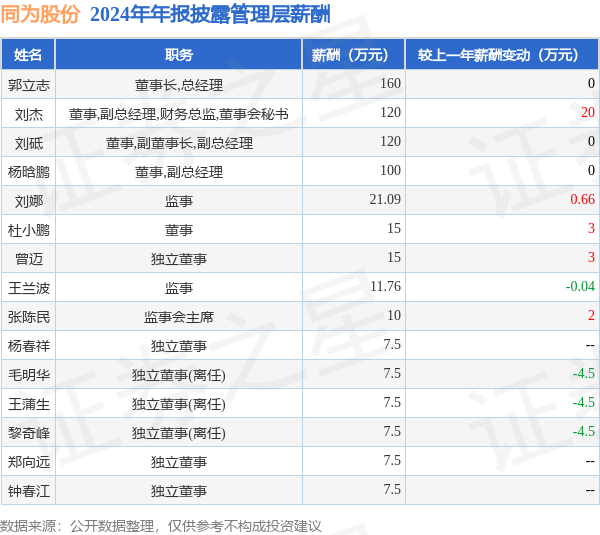This screenshot has width=600, height=535.
Task: Select the name cell 刘娜
Action: 29,201
